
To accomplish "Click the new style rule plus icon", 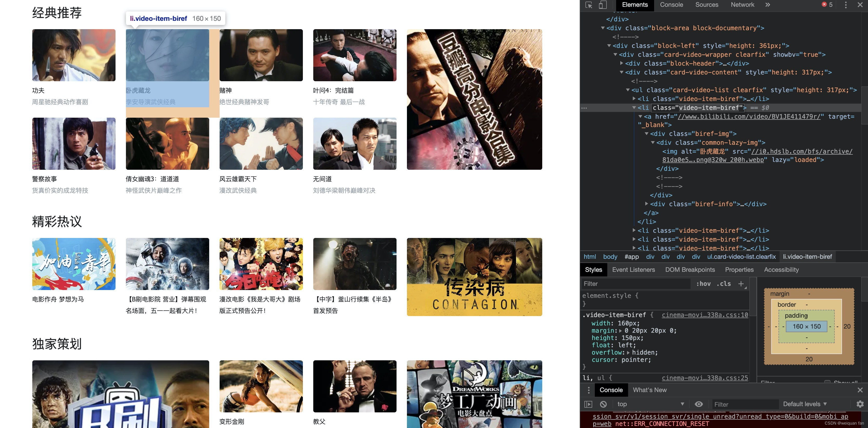I will pyautogui.click(x=741, y=284).
